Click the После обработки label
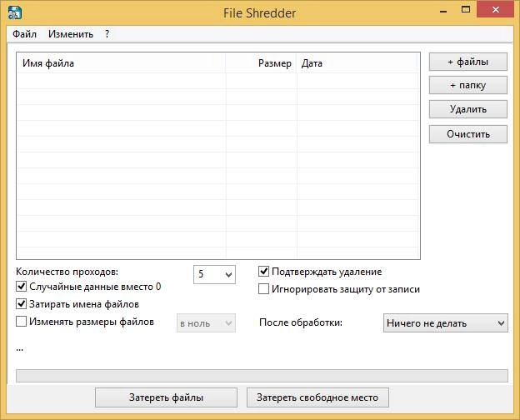The height and width of the screenshot is (420, 520). pyautogui.click(x=301, y=322)
